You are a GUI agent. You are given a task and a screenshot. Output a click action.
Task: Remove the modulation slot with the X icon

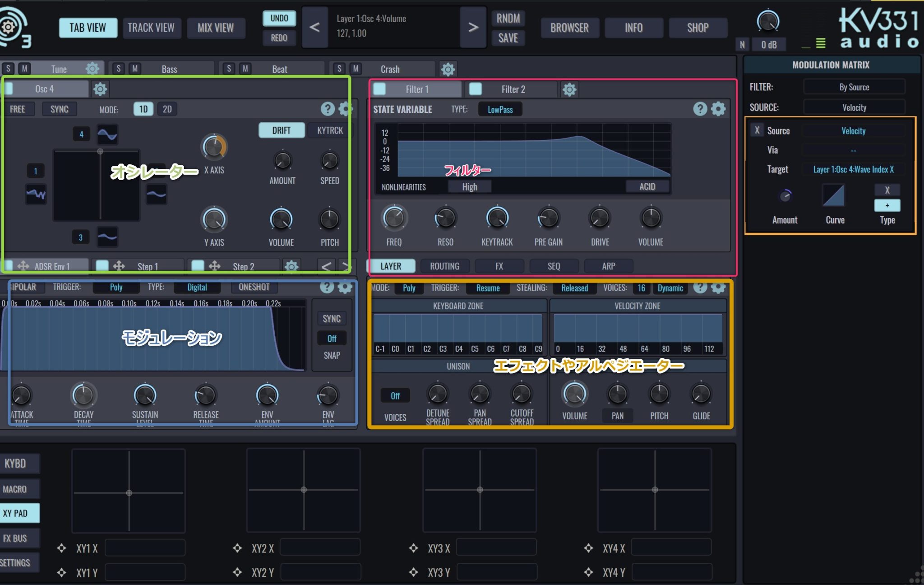tap(757, 130)
